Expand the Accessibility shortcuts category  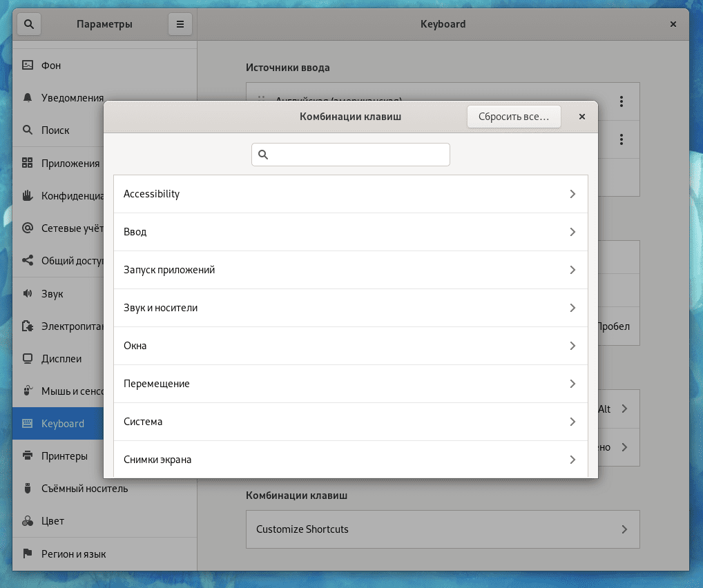pos(350,194)
